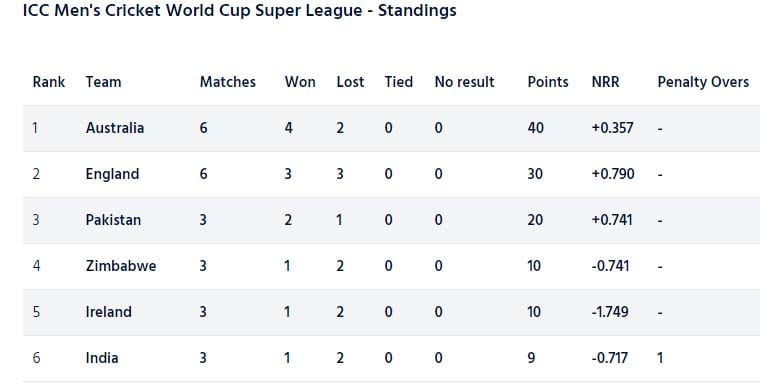The height and width of the screenshot is (383, 760).
Task: Click the No result column header
Action: point(464,82)
